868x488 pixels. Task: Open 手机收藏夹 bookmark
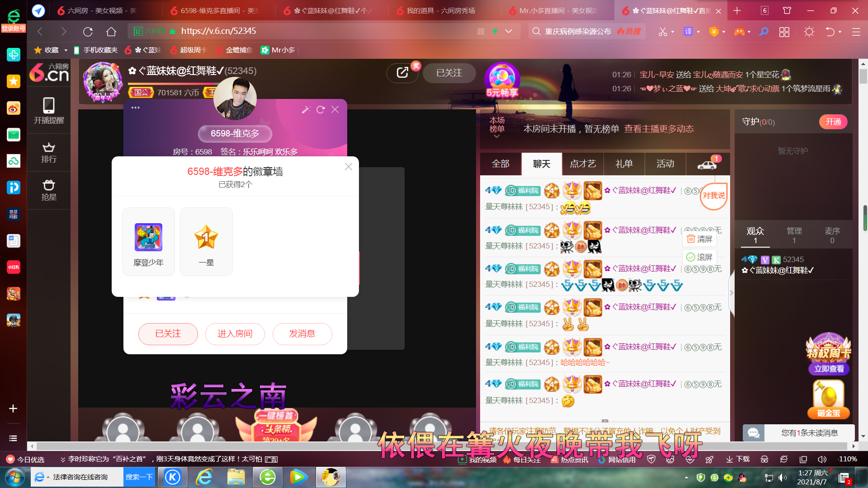[95, 50]
